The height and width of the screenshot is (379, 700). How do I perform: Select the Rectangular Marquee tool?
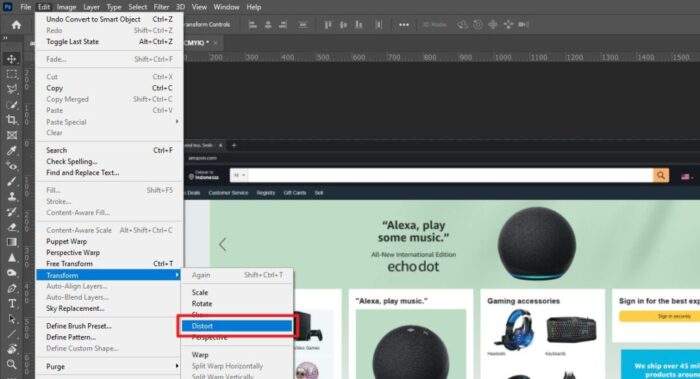[12, 74]
